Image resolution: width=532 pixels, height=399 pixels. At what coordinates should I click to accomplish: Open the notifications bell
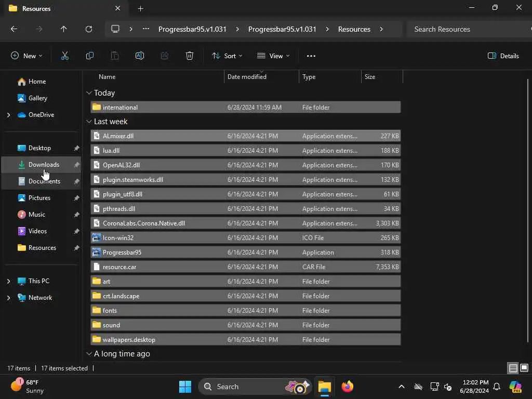(x=497, y=387)
